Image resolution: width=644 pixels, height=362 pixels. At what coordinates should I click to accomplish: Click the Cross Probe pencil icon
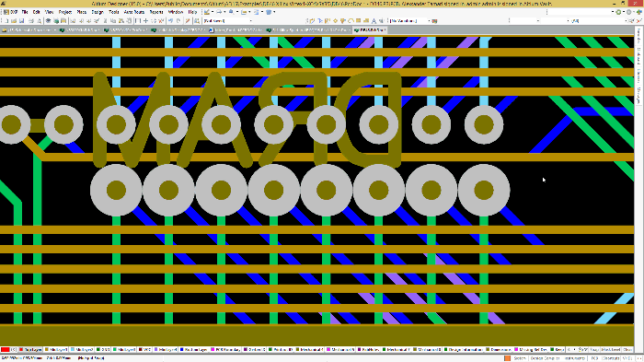(x=188, y=20)
